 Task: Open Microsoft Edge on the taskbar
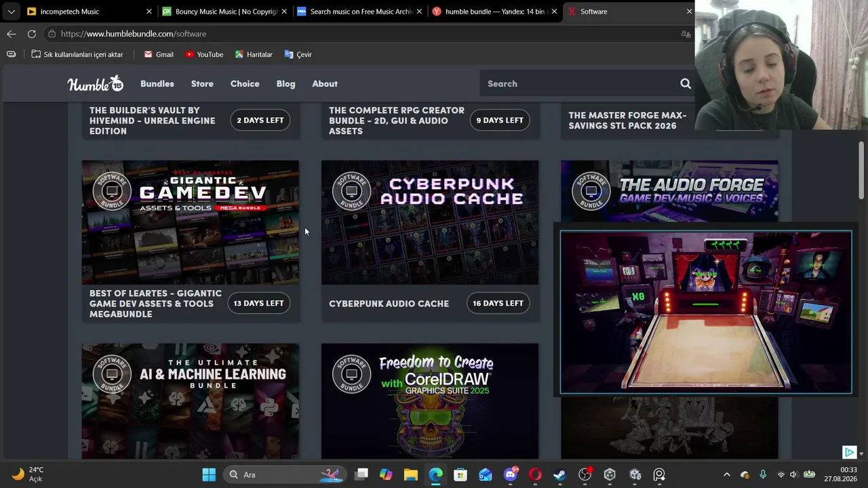435,474
